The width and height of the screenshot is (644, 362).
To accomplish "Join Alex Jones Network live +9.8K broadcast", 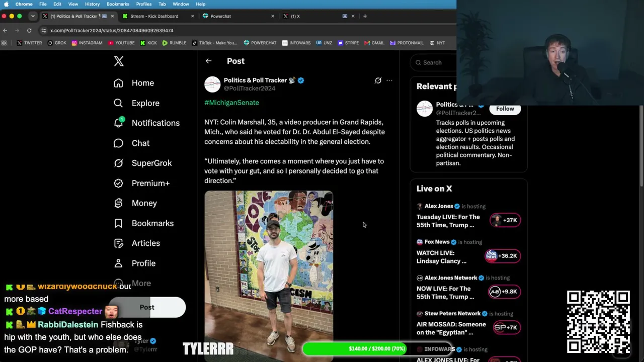I will click(504, 292).
